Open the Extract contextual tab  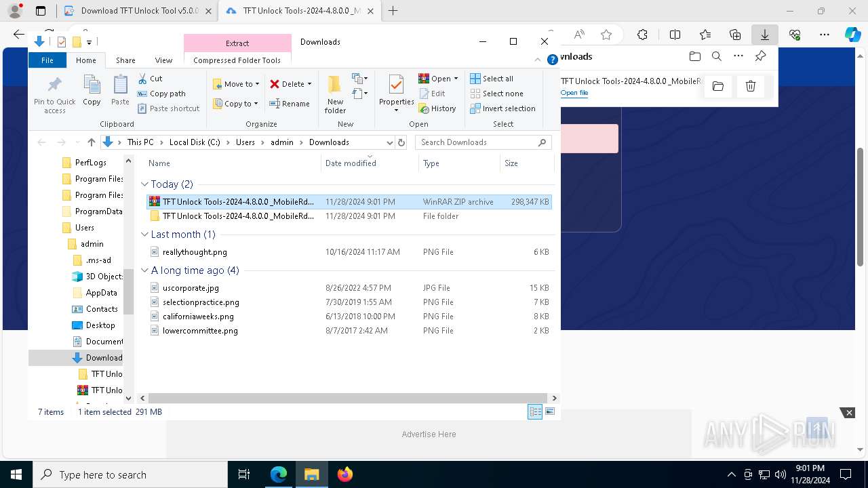(x=237, y=43)
